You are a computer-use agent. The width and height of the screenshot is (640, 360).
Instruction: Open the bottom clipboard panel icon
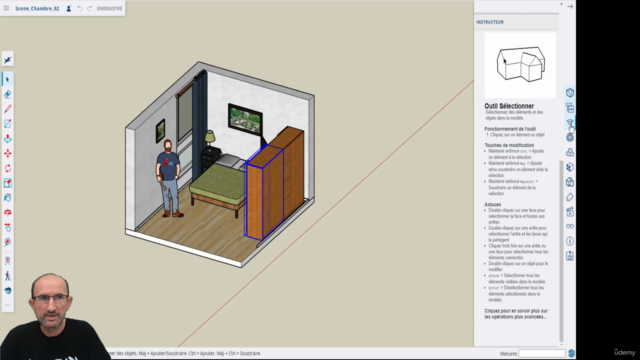tap(570, 256)
